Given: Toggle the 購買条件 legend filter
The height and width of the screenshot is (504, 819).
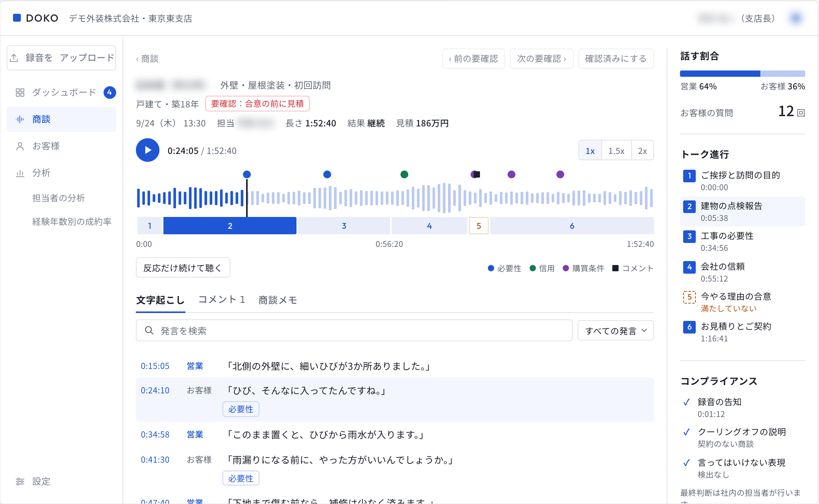Looking at the screenshot, I should [584, 269].
